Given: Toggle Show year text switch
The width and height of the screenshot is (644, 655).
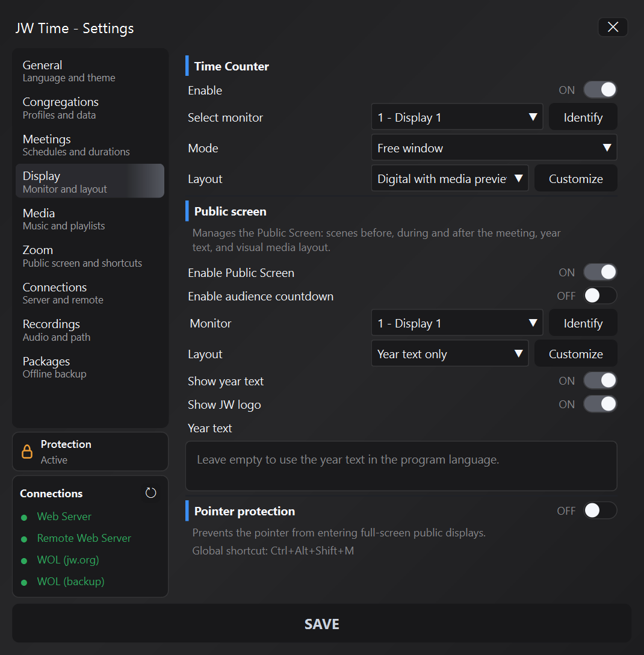Looking at the screenshot, I should (600, 380).
